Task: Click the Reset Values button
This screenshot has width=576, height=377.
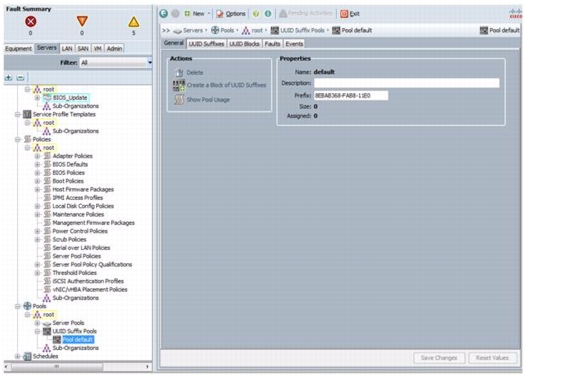Action: 492,358
